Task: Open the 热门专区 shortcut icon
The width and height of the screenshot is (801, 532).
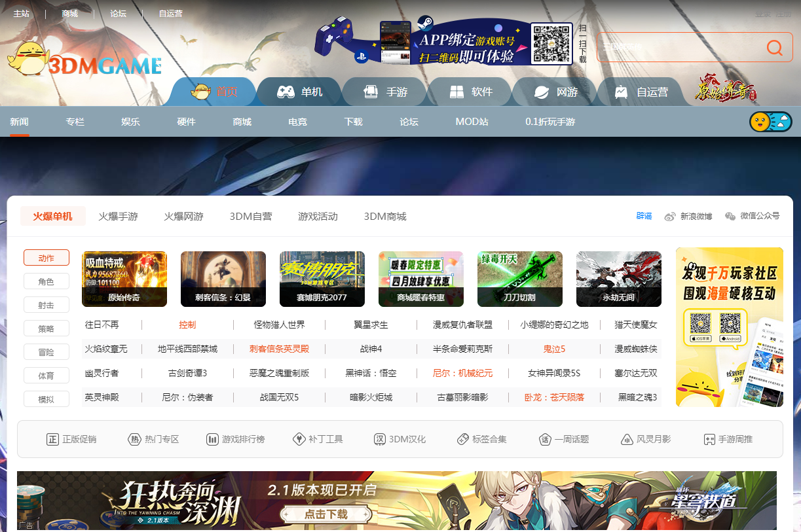Action: tap(134, 439)
